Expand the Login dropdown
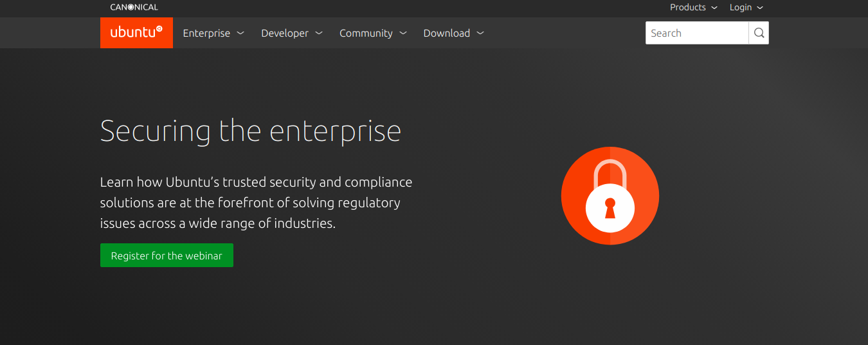Viewport: 868px width, 345px height. (x=746, y=7)
